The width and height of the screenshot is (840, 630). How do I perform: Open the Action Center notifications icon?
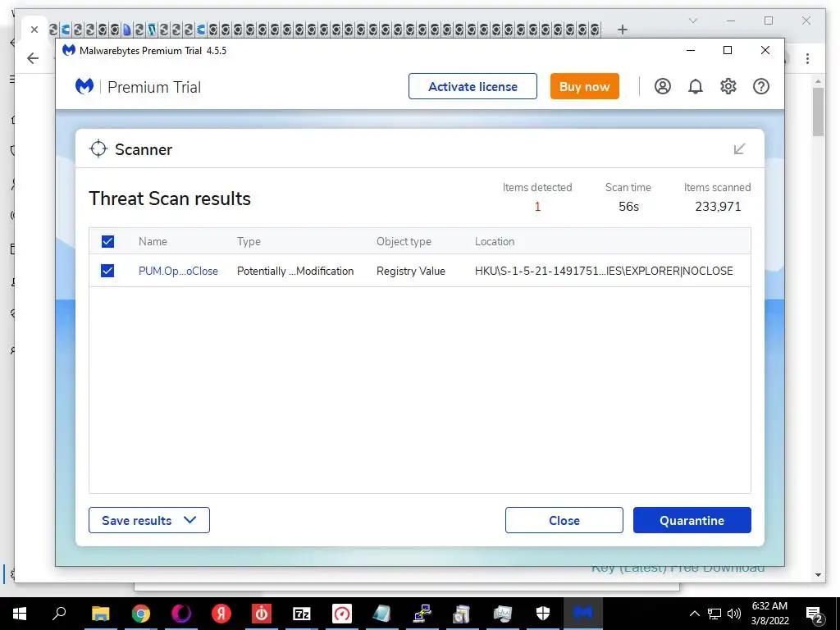coord(815,614)
